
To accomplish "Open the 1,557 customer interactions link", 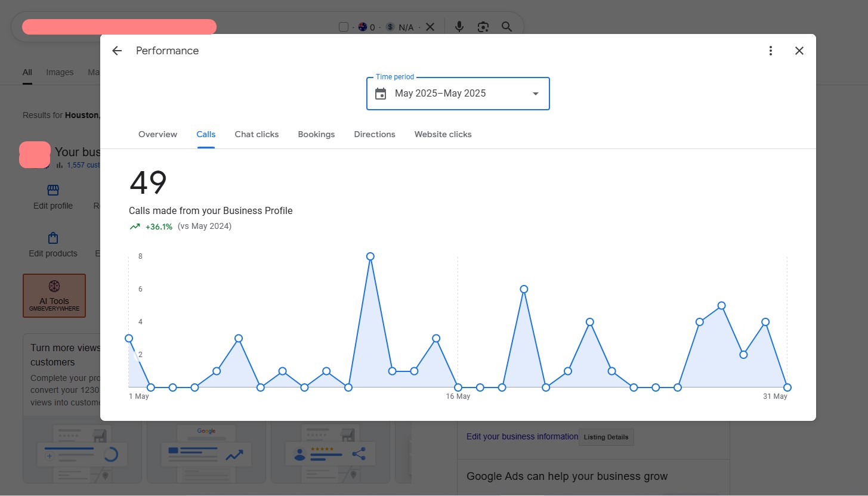I will pos(83,165).
